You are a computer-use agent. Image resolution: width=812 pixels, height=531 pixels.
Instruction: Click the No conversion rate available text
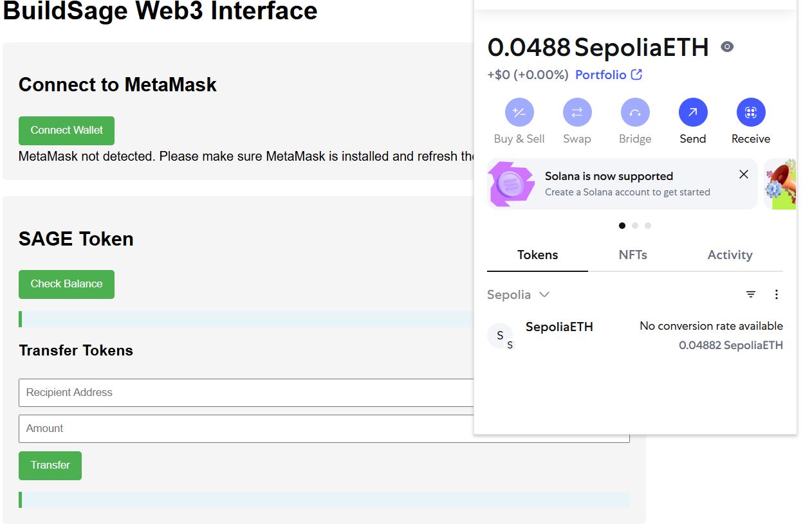point(711,326)
